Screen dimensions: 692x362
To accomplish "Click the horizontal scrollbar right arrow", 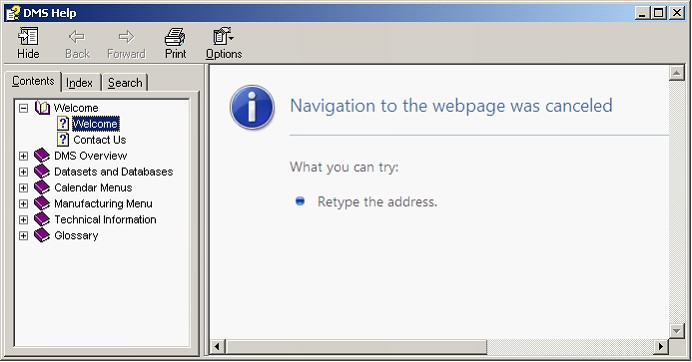I will point(661,347).
